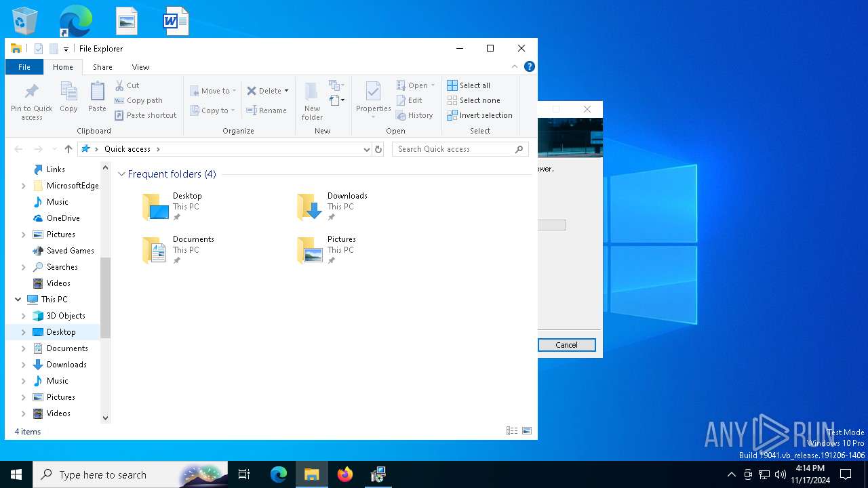
Task: Open Microsoft Edge from the taskbar
Action: click(x=279, y=474)
